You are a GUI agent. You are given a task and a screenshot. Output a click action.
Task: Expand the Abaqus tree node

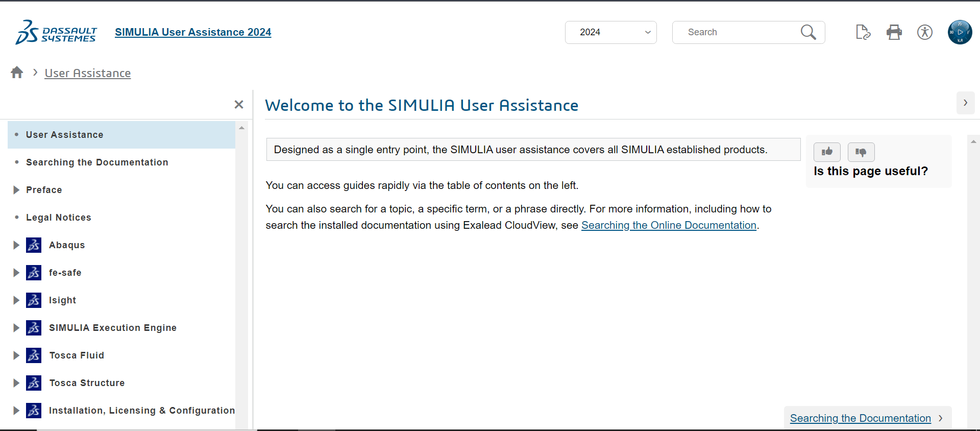pos(16,245)
